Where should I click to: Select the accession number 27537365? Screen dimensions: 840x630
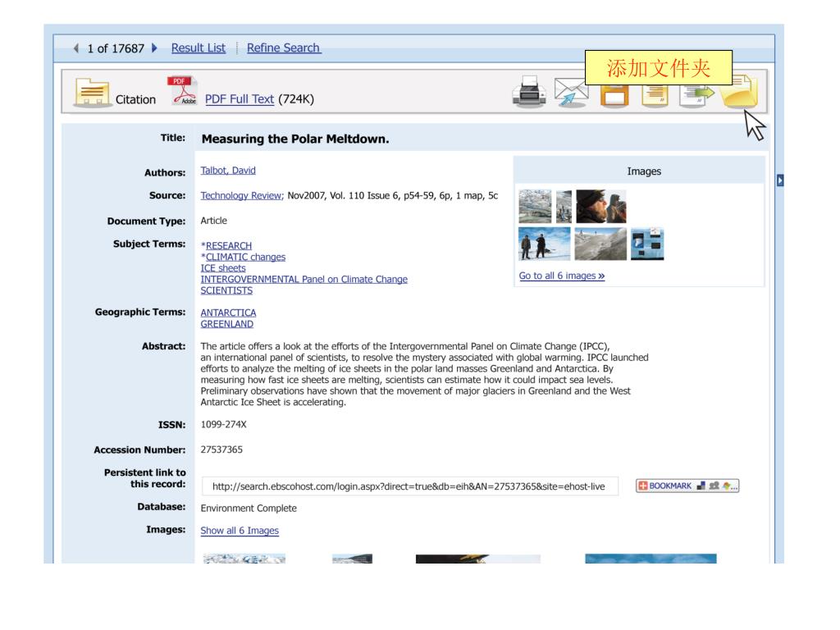click(221, 450)
